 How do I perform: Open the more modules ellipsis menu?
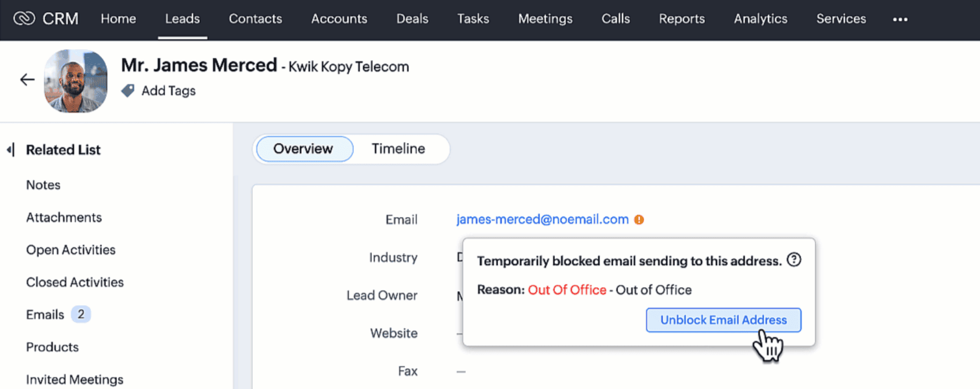pos(900,19)
